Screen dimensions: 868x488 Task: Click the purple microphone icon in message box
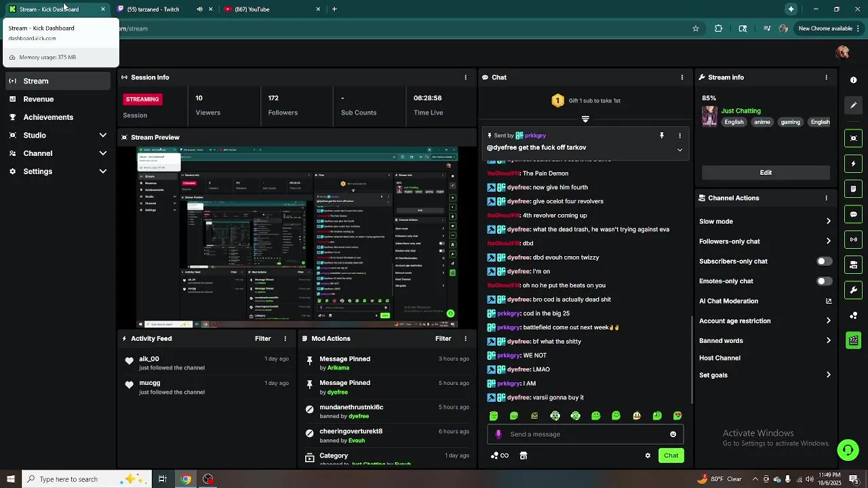pyautogui.click(x=498, y=434)
